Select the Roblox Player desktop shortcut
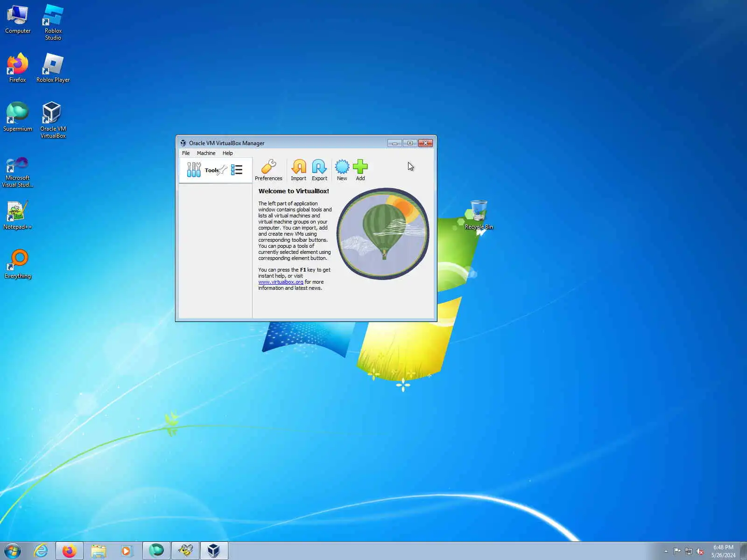The height and width of the screenshot is (560, 747). point(53,68)
